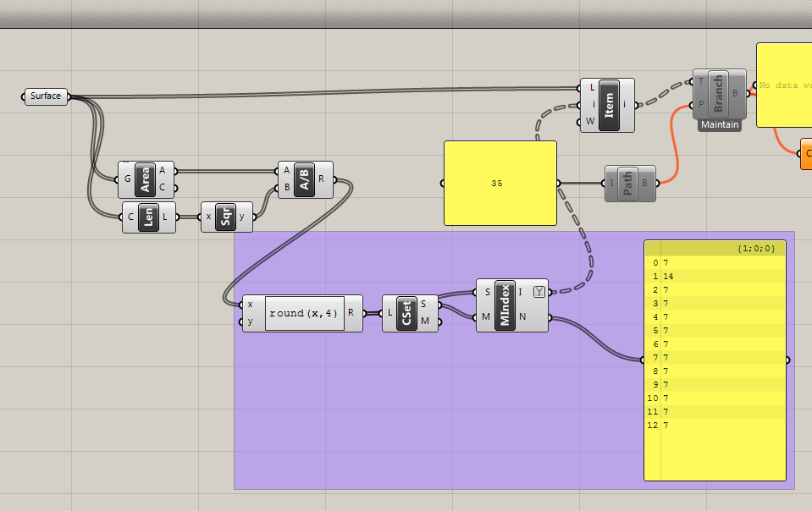Click the filter icon on MIndex output
The image size is (812, 511).
coord(539,292)
